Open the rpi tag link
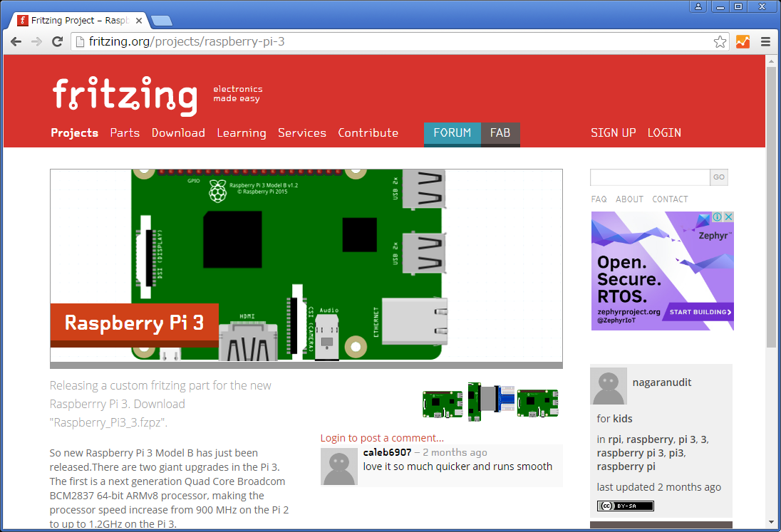781x532 pixels. 615,439
